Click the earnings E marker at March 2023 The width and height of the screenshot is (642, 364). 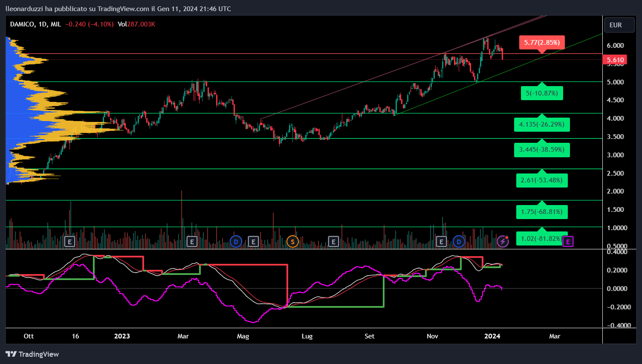[x=192, y=242]
